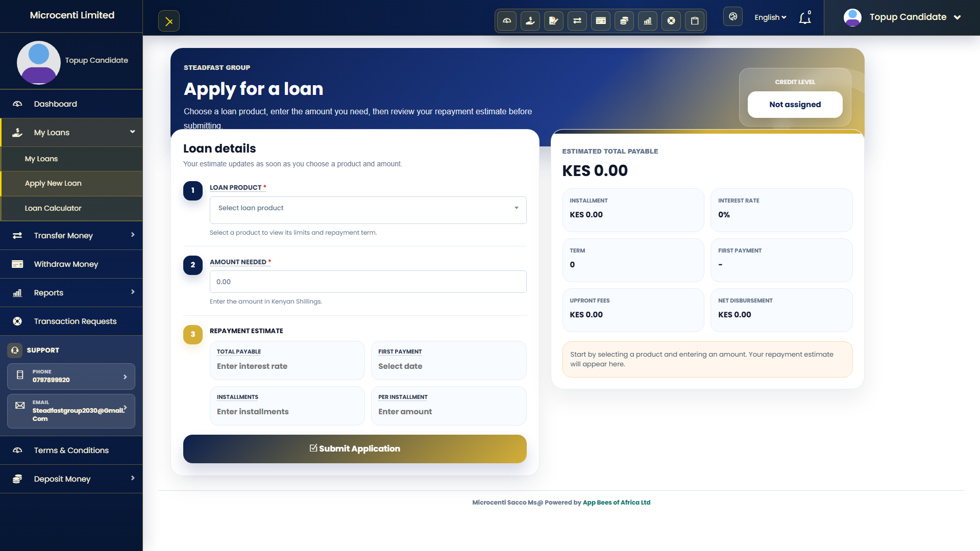This screenshot has width=980, height=551.
Task: Click the Installment KES 0.00 tile
Action: [x=633, y=210]
